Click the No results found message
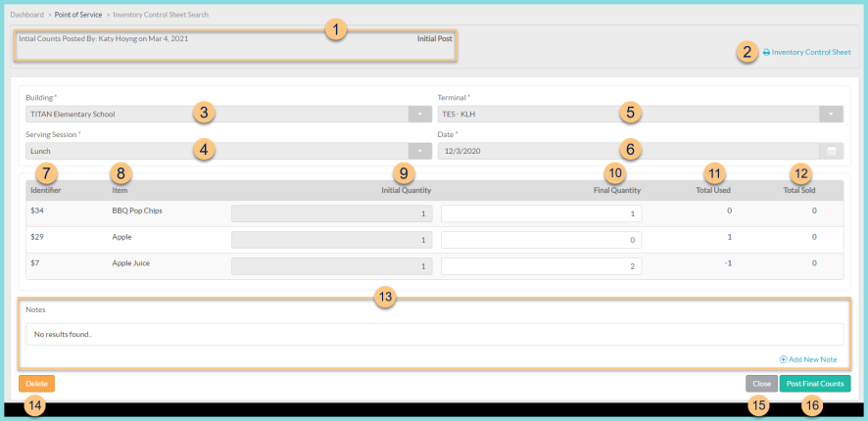Image resolution: width=868 pixels, height=421 pixels. tap(63, 334)
